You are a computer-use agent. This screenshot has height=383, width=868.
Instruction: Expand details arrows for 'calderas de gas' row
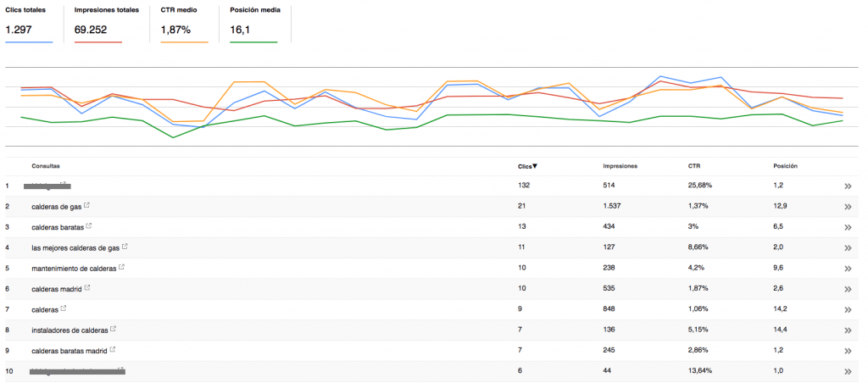[848, 208]
